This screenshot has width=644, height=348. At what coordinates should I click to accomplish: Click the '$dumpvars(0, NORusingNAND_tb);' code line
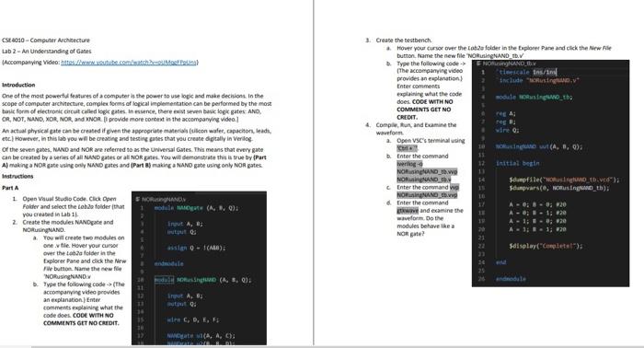pos(559,188)
